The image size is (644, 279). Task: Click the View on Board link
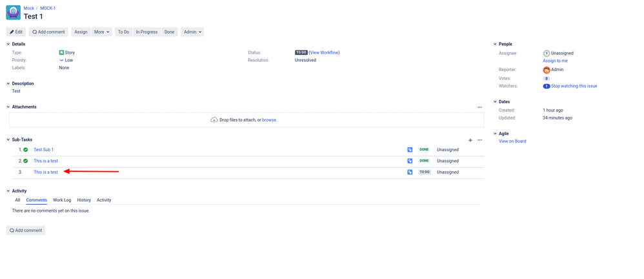coord(512,141)
